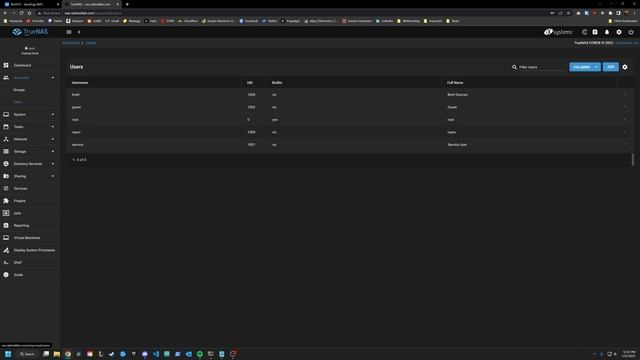Click the Filter Users input field

543,67
